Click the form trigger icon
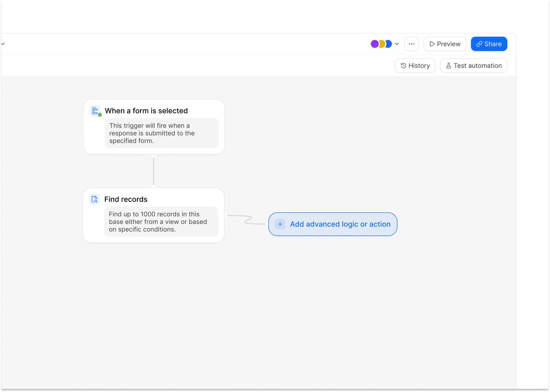The height and width of the screenshot is (392, 550). click(x=95, y=111)
